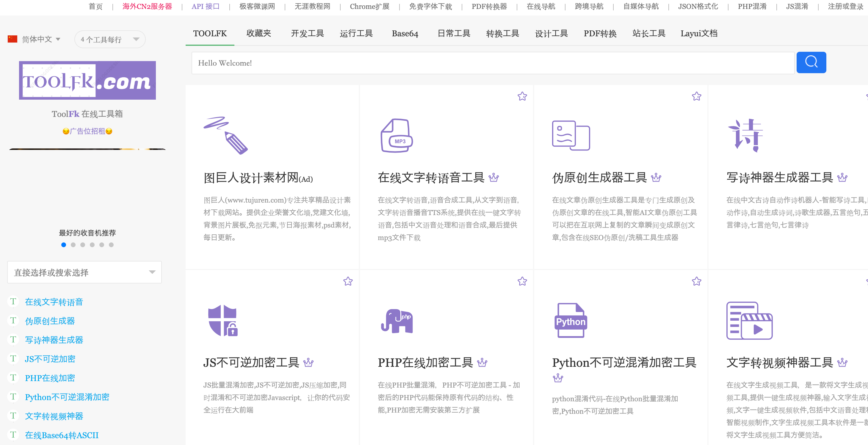Expand the 4 个工具每行 dropdown
Viewport: 868px width, 445px height.
(110, 39)
